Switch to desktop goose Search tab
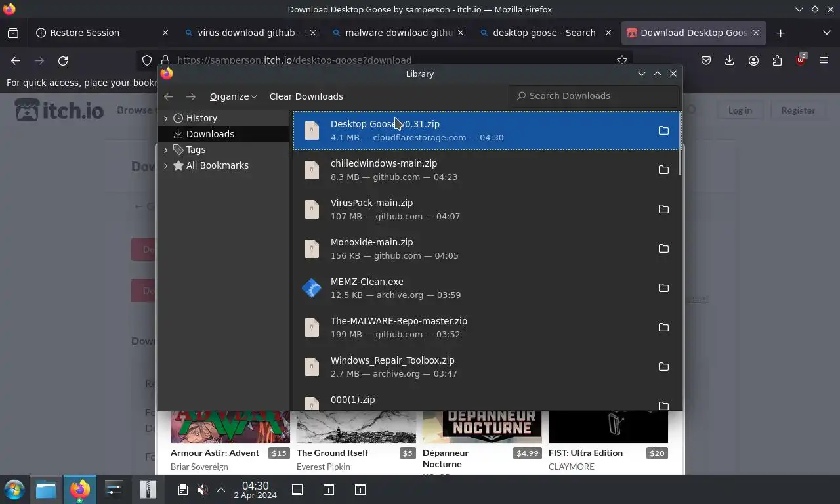The height and width of the screenshot is (504, 840). point(545,33)
